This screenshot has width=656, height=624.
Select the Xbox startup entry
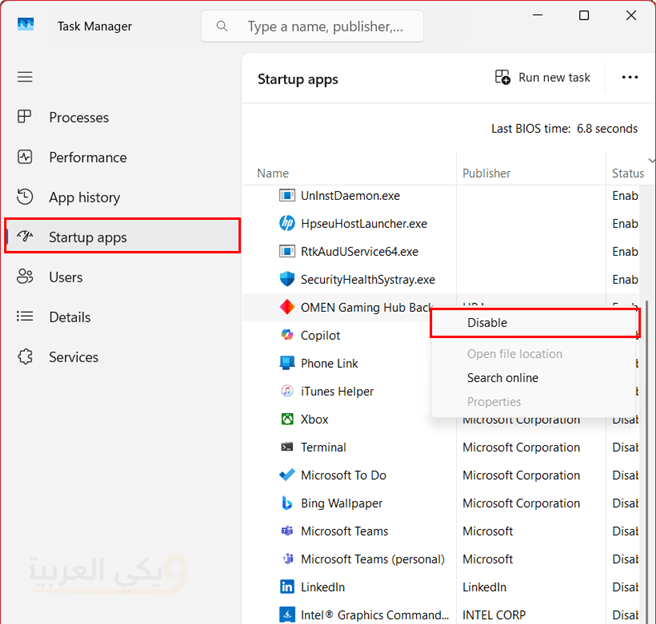point(314,419)
